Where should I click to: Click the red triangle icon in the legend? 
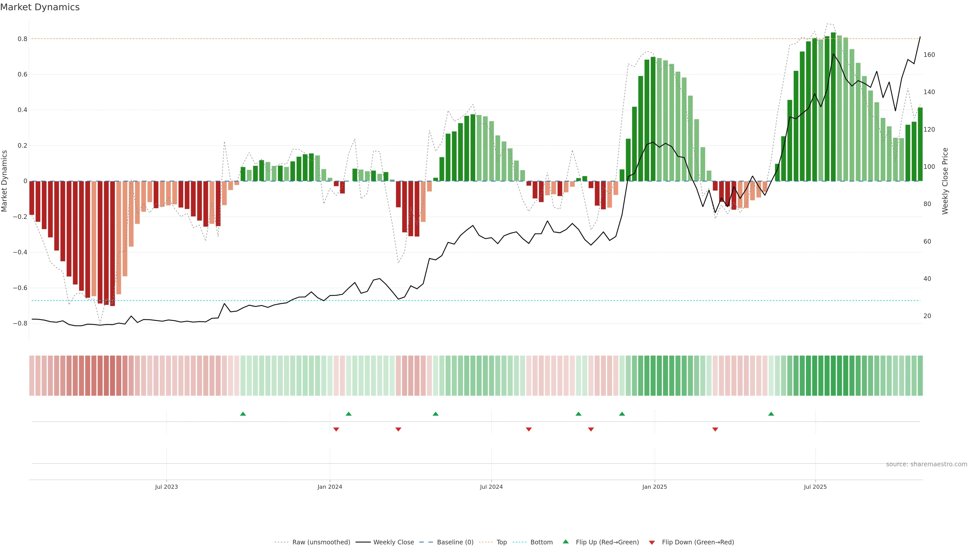pos(652,543)
